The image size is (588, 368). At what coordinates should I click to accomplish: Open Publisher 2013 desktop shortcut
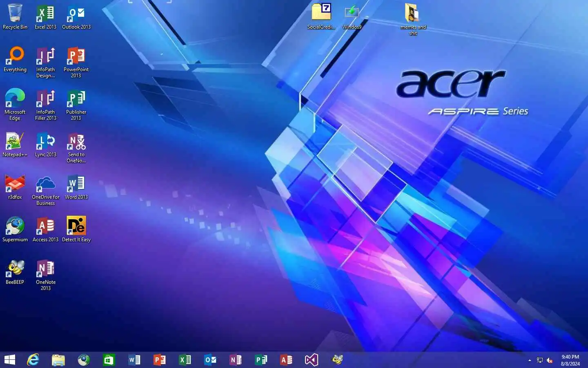(76, 105)
